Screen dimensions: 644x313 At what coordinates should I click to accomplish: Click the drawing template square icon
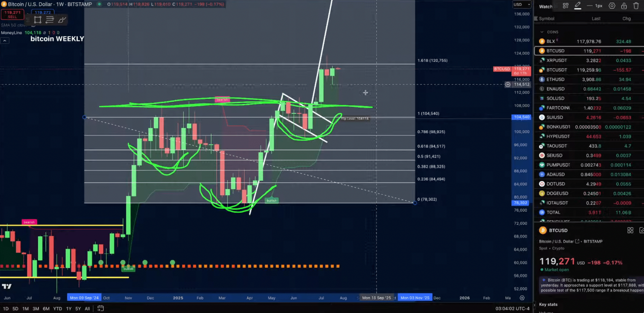click(x=38, y=20)
